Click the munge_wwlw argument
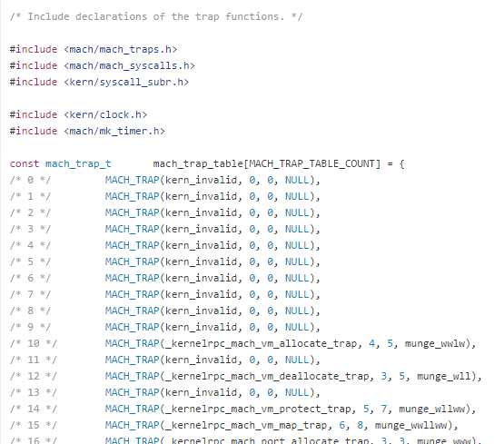The width and height of the screenshot is (504, 444). tap(435, 343)
